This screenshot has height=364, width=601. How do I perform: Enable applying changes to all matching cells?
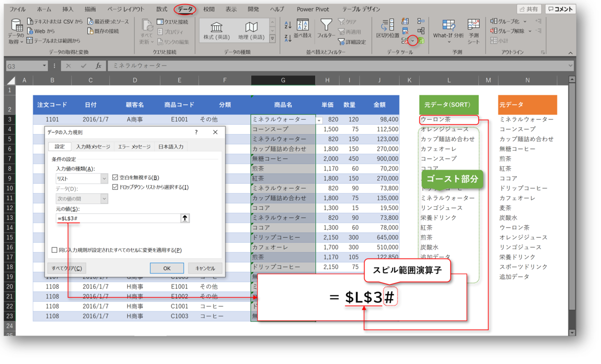[54, 249]
